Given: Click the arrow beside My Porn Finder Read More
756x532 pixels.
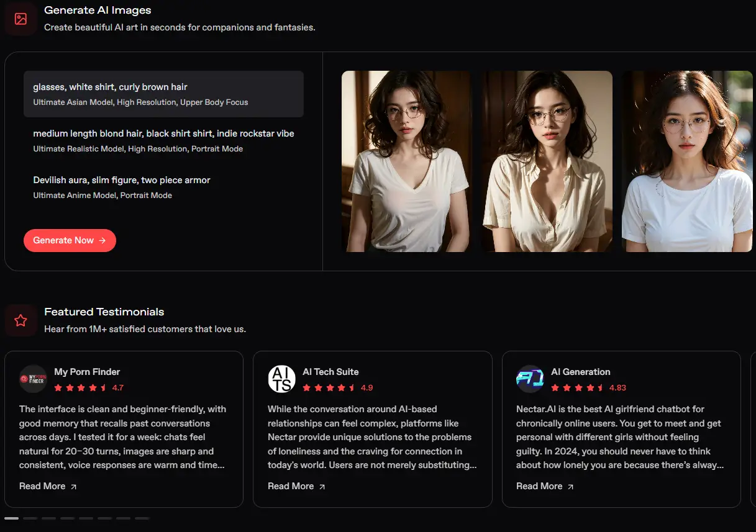Looking at the screenshot, I should tap(74, 487).
